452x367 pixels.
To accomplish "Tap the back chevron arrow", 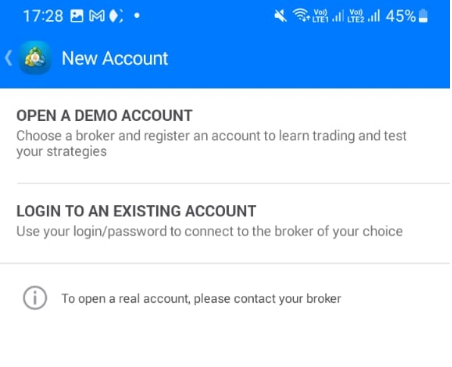I will (9, 58).
